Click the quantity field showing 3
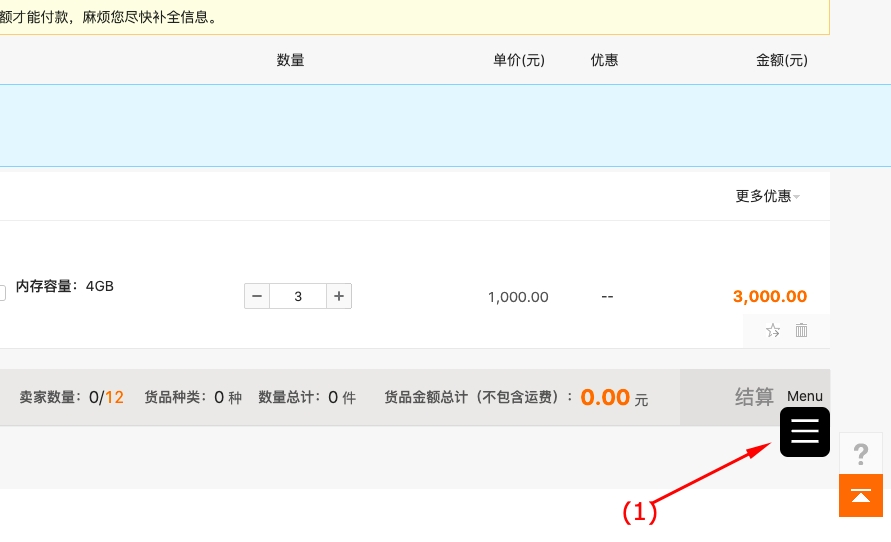891x542 pixels. (298, 296)
